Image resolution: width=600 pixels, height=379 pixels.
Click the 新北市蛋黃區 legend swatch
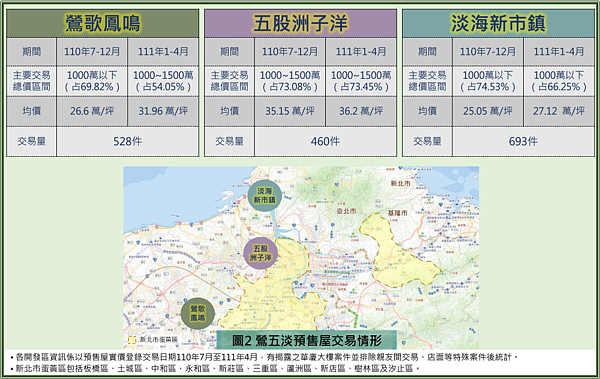[132, 340]
